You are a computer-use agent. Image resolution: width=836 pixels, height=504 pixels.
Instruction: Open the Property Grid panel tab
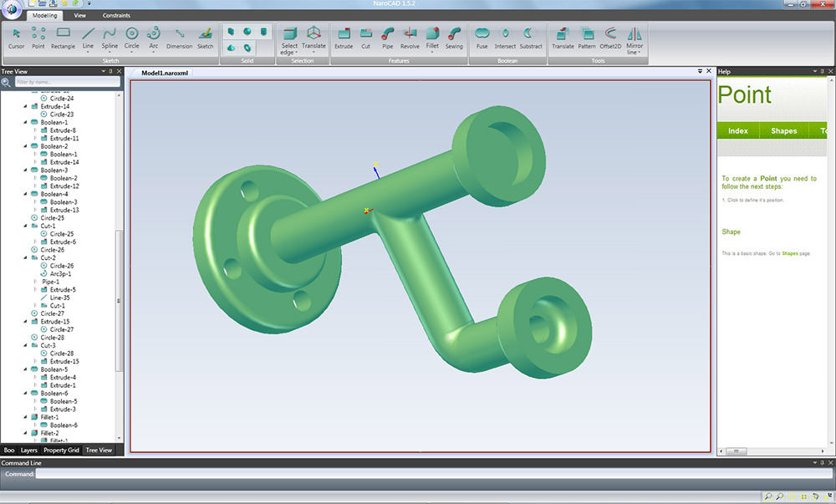click(x=61, y=450)
